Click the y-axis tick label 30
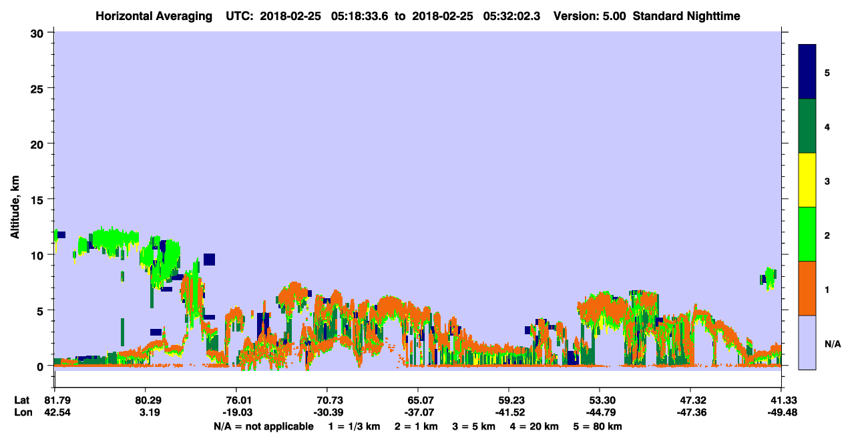This screenshot has height=445, width=868. (x=39, y=32)
